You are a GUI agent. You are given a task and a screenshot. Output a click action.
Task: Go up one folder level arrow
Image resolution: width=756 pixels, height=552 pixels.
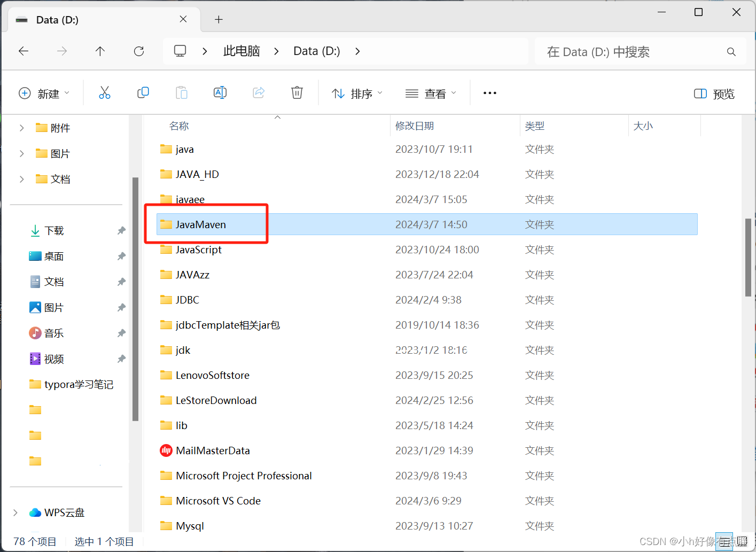tap(100, 51)
